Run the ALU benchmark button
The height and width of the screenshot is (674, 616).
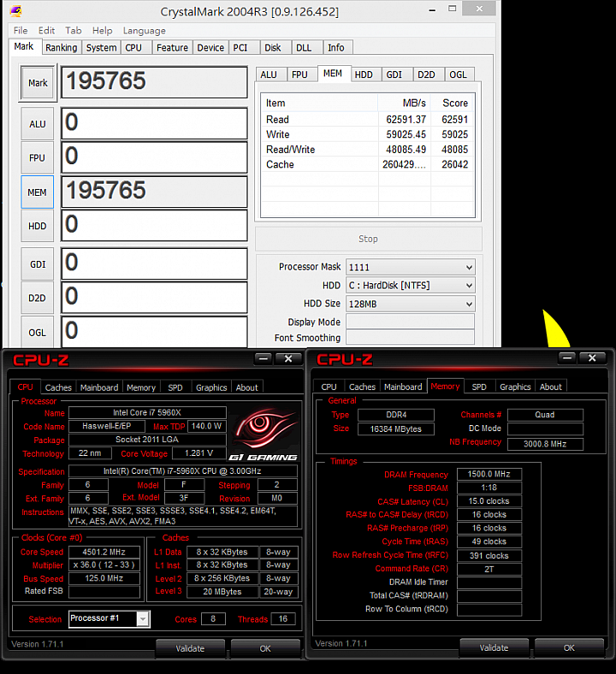[38, 124]
